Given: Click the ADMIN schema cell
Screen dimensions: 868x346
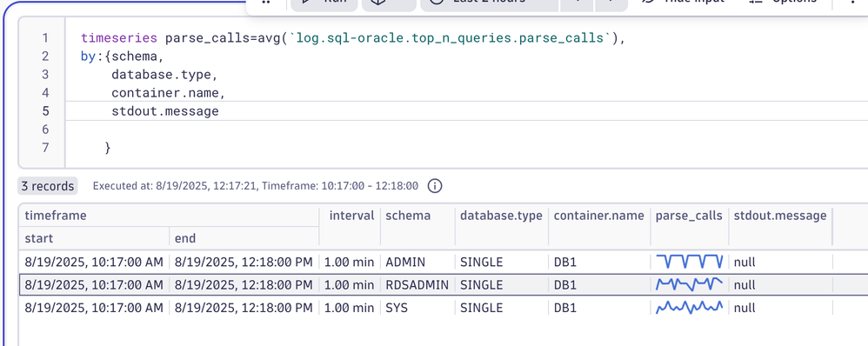Looking at the screenshot, I should click(x=417, y=262).
